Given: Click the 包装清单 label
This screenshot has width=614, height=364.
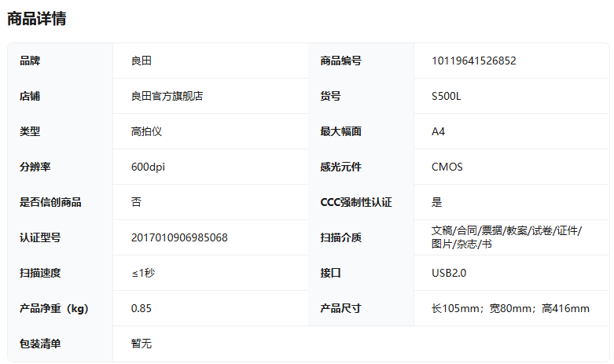Looking at the screenshot, I should click(x=40, y=344).
